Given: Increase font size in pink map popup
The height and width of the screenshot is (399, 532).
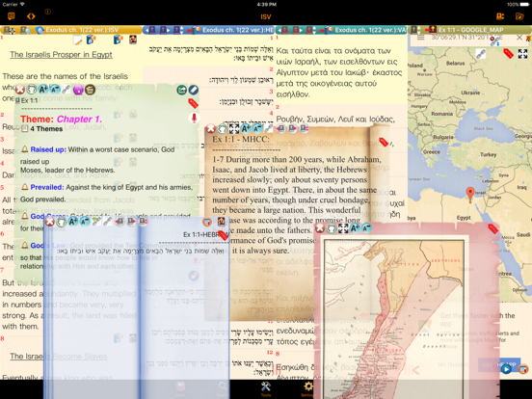Looking at the screenshot, I should [355, 228].
